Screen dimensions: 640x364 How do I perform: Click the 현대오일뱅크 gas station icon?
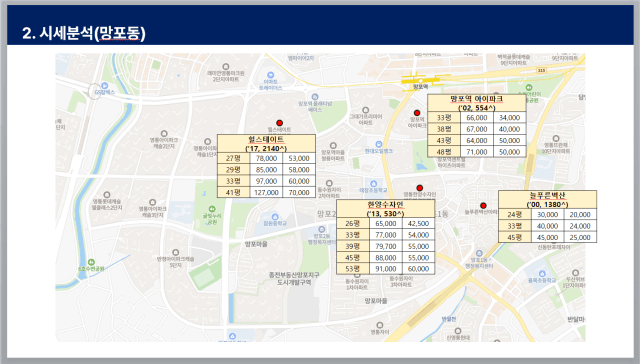pyautogui.click(x=379, y=144)
